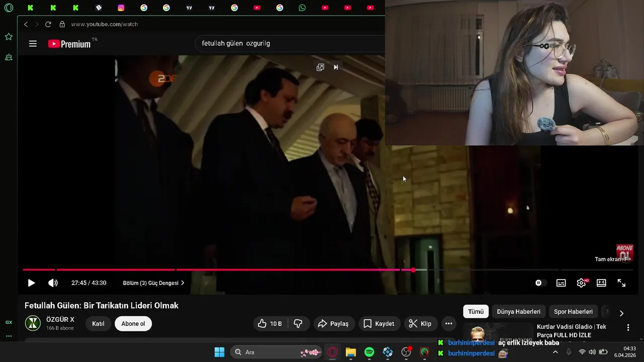Open the ÖZGÜR X channel avatar

point(33,323)
